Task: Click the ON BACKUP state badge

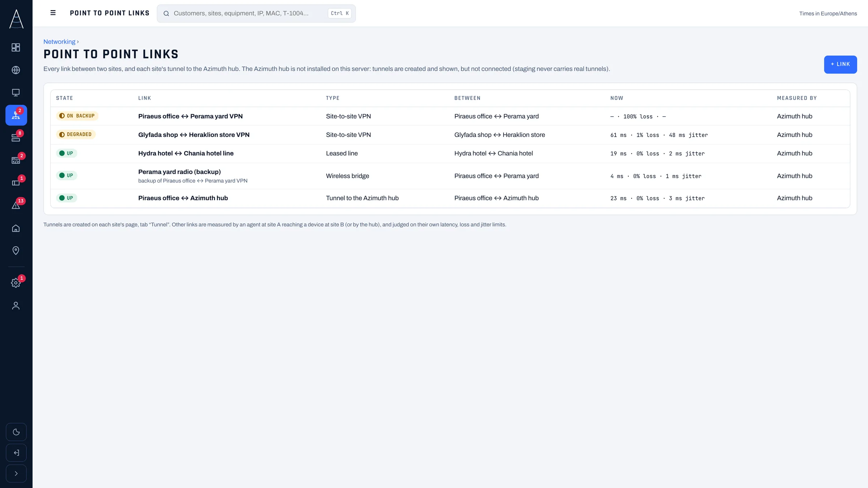Action: pos(77,116)
